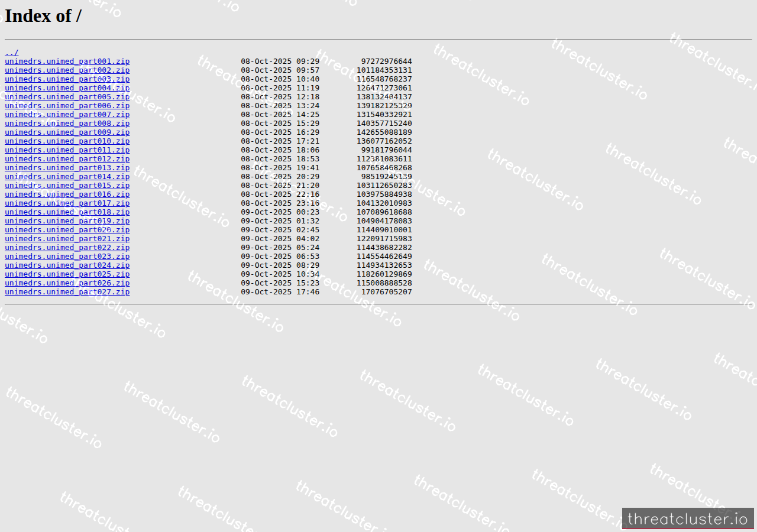This screenshot has width=757, height=532.
Task: Click the timestamp 09-Oct-2025 17:46
Action: pos(280,292)
